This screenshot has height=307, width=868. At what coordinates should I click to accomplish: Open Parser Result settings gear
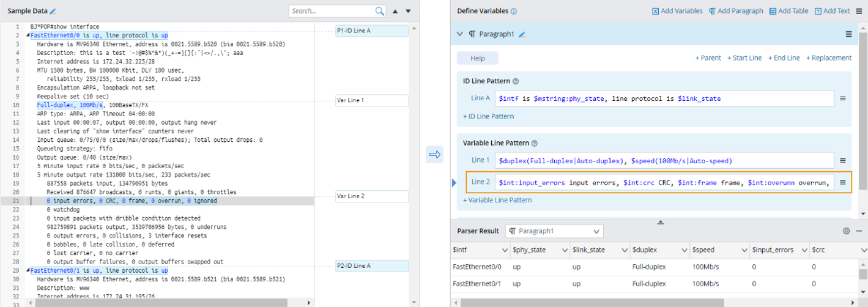(x=846, y=231)
